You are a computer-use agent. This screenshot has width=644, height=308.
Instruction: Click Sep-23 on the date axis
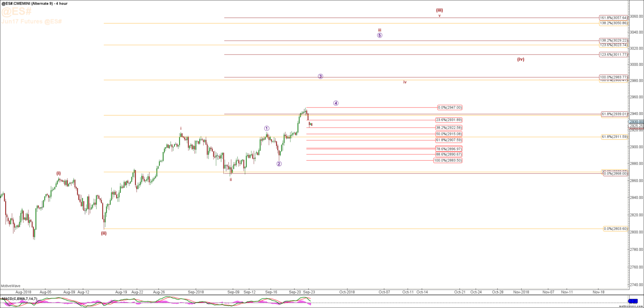tap(309, 292)
